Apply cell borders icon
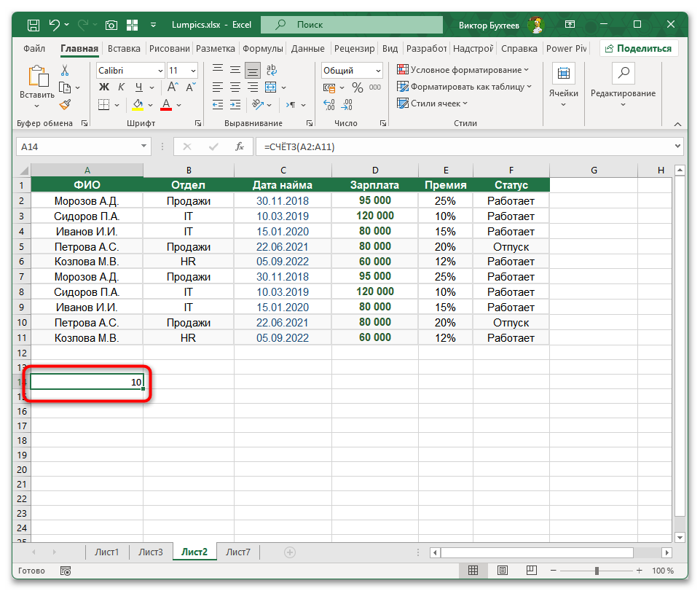Screen dimensions: 700x591 103,105
